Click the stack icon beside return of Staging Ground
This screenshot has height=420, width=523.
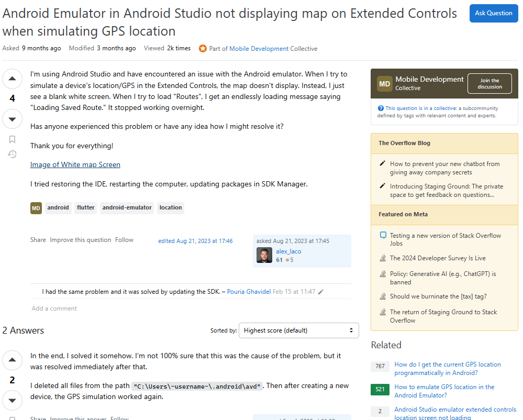tap(383, 312)
